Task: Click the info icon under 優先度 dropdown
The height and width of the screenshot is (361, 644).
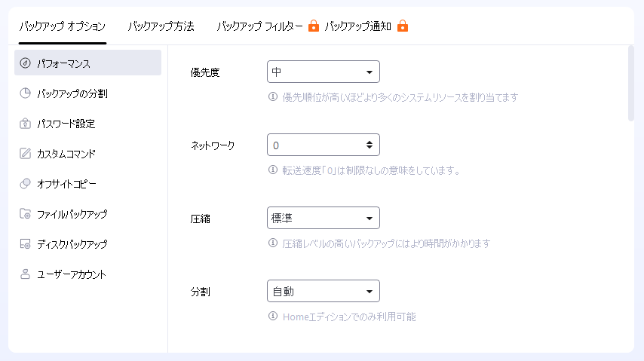Action: [x=273, y=96]
